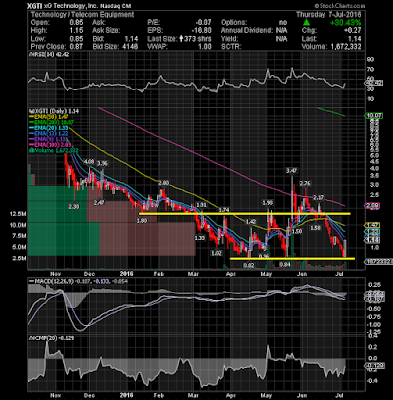Click the RSI(14) 42.42 indicator label
Screen dimensions: 393x400
coord(49,55)
